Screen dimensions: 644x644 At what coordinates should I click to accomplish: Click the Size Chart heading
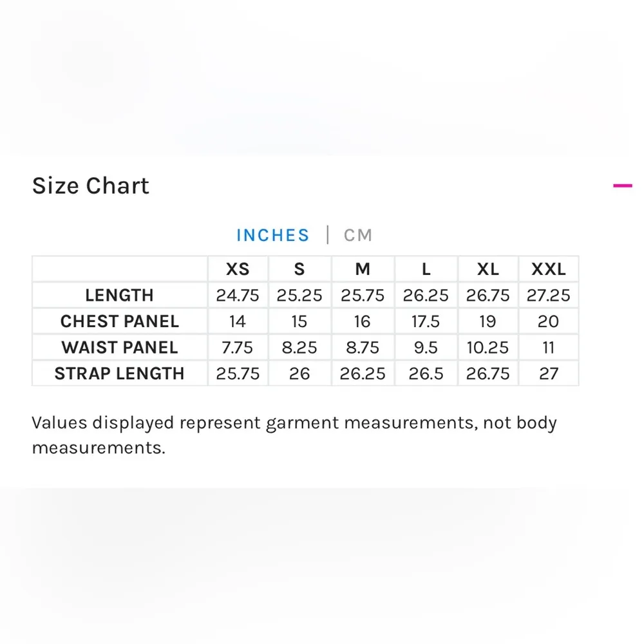coord(91,185)
